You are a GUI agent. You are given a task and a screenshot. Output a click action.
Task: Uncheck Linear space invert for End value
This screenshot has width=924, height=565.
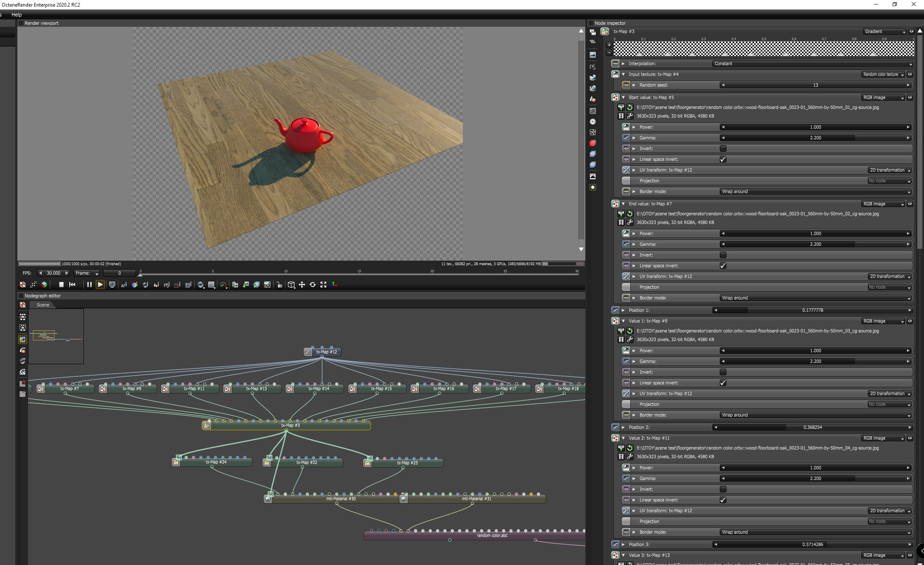[x=723, y=266]
